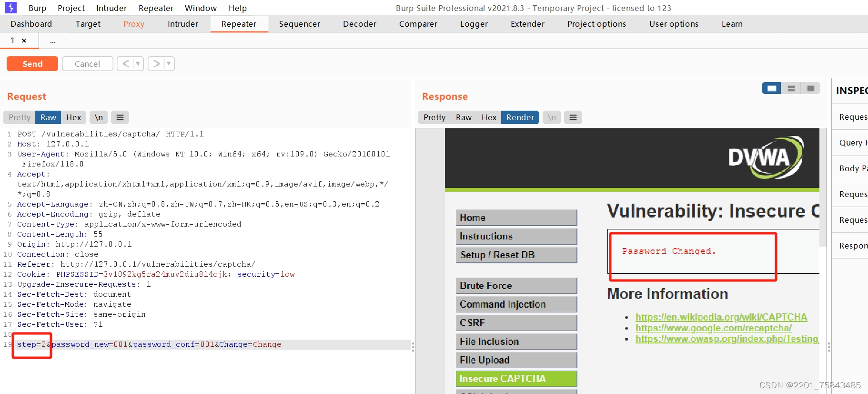The height and width of the screenshot is (394, 868).
Task: Open User options tab
Action: click(x=674, y=24)
